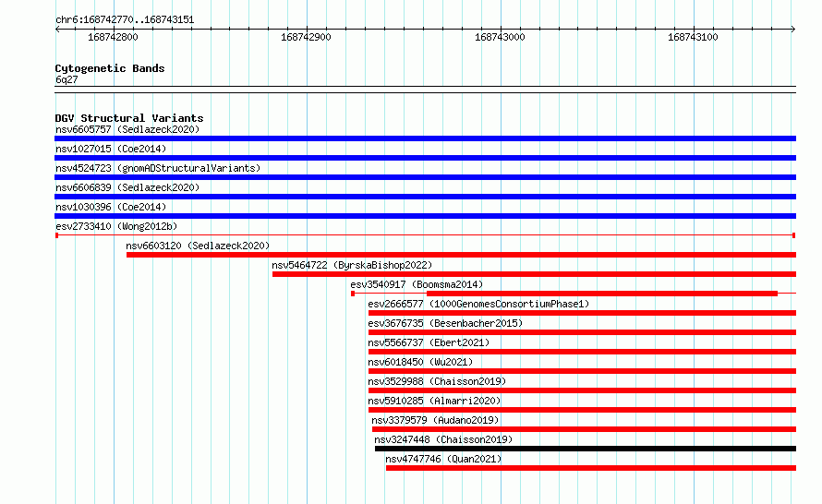Open nsv5464722 (ByrskaBishop2022) label
The height and width of the screenshot is (504, 822).
click(352, 265)
